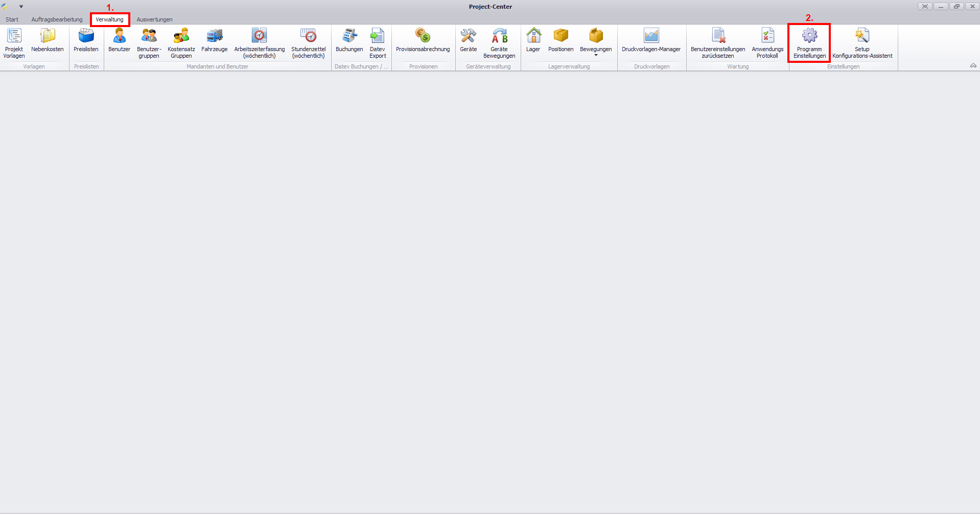Switch to Start tab
The height and width of the screenshot is (514, 980).
(12, 19)
